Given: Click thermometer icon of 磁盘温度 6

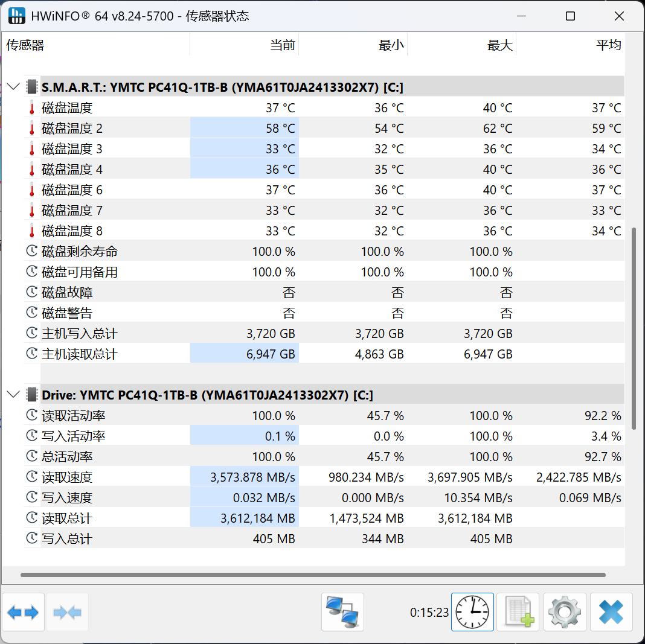Looking at the screenshot, I should (31, 190).
